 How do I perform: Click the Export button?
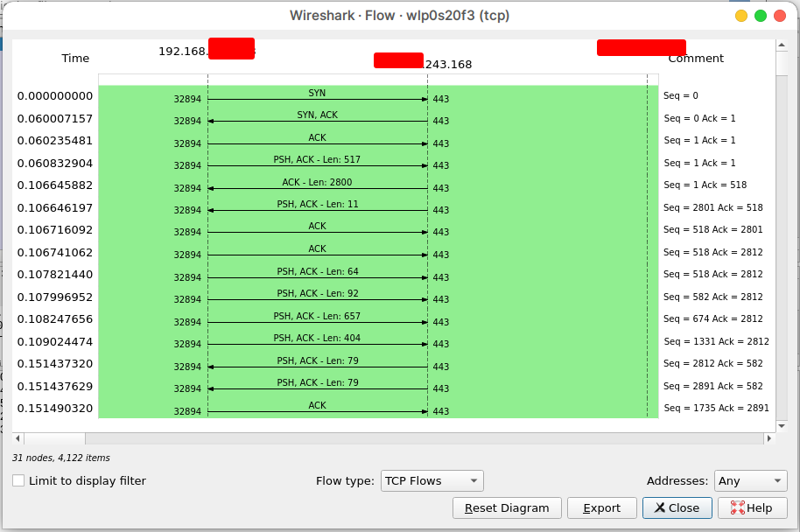[601, 507]
